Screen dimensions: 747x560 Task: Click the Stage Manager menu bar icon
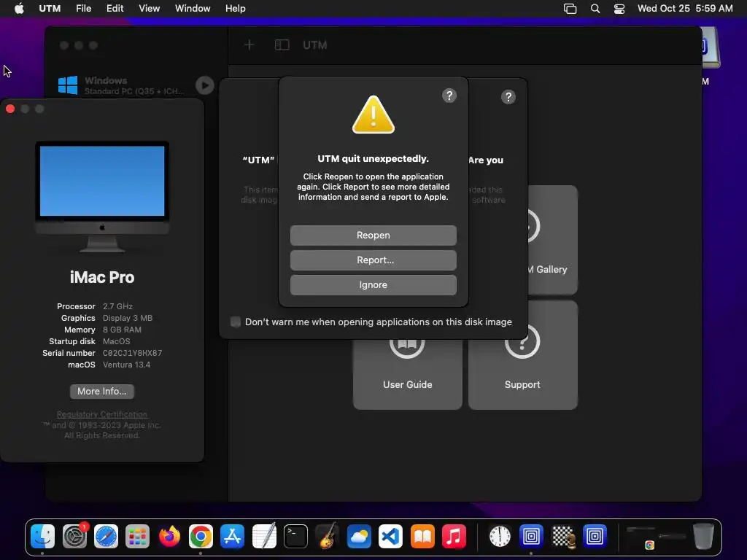click(x=570, y=9)
